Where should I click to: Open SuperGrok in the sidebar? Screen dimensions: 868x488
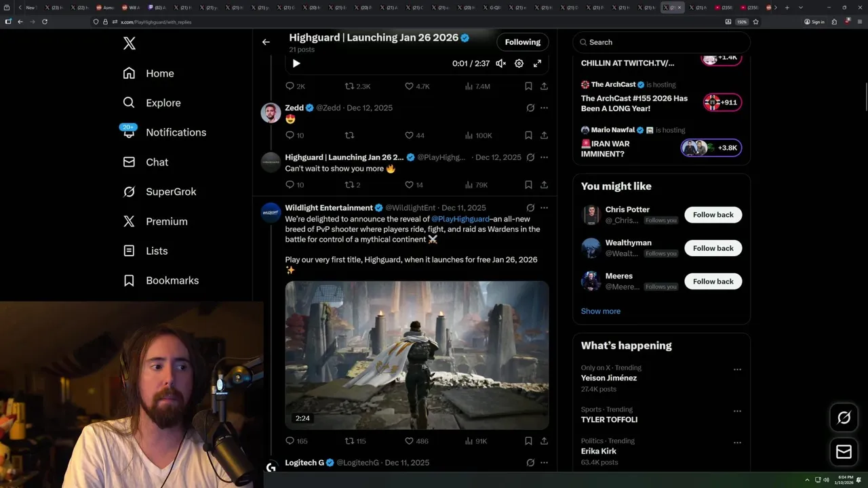159,192
